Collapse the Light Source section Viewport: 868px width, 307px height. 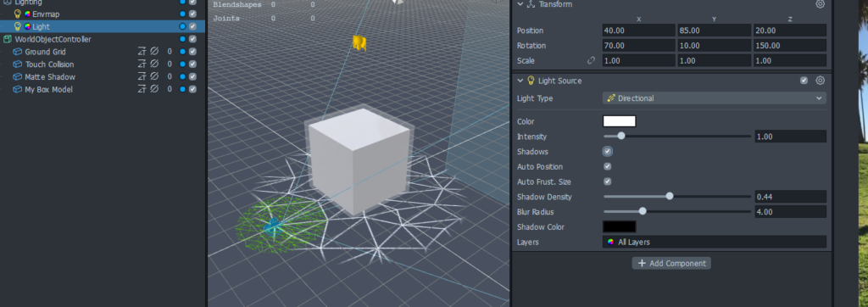click(x=520, y=81)
